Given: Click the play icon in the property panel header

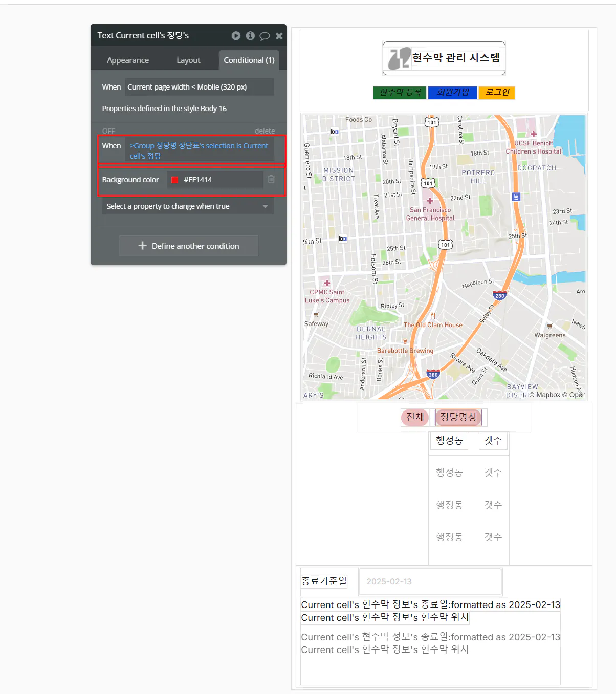Looking at the screenshot, I should [x=236, y=35].
